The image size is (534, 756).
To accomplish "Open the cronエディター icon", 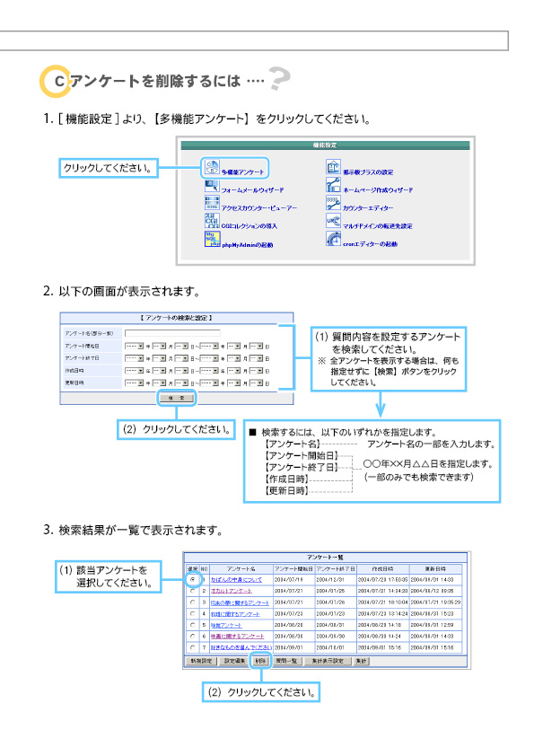I will point(334,239).
